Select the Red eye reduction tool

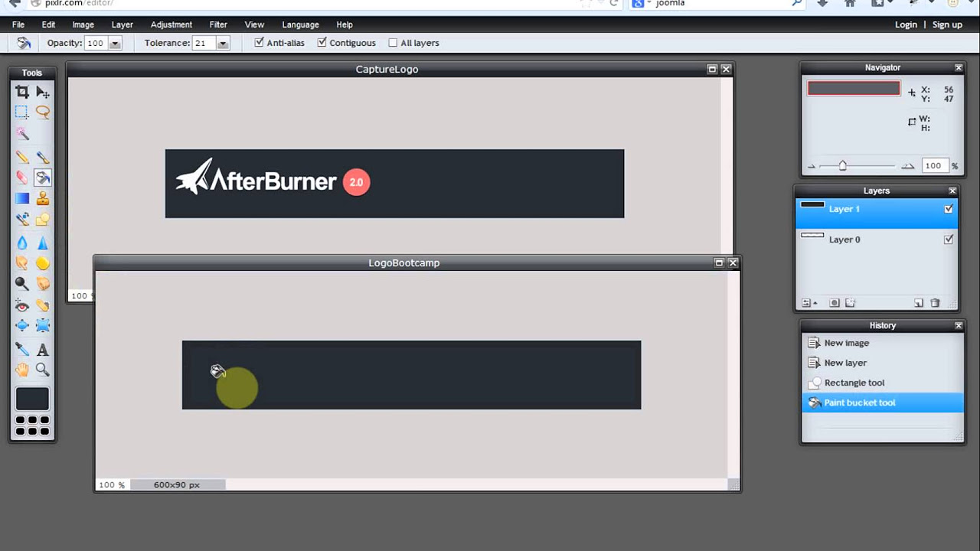[x=22, y=305]
